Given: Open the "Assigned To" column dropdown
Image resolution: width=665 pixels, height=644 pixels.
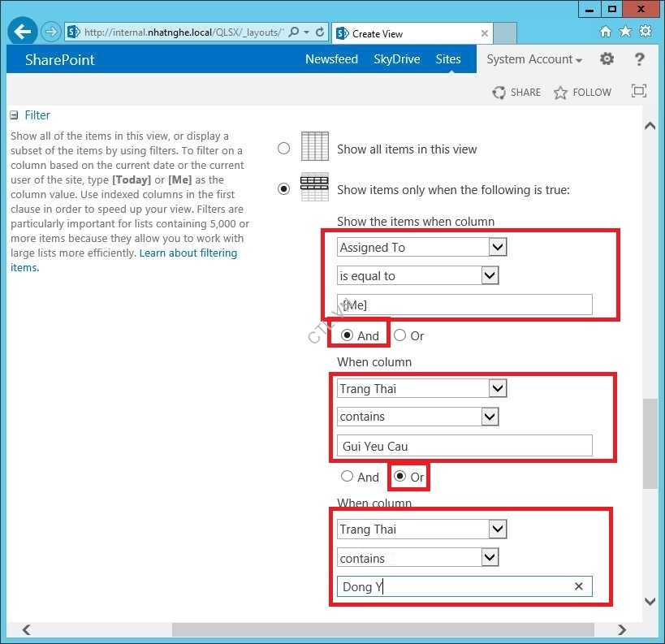Looking at the screenshot, I should pyautogui.click(x=498, y=247).
